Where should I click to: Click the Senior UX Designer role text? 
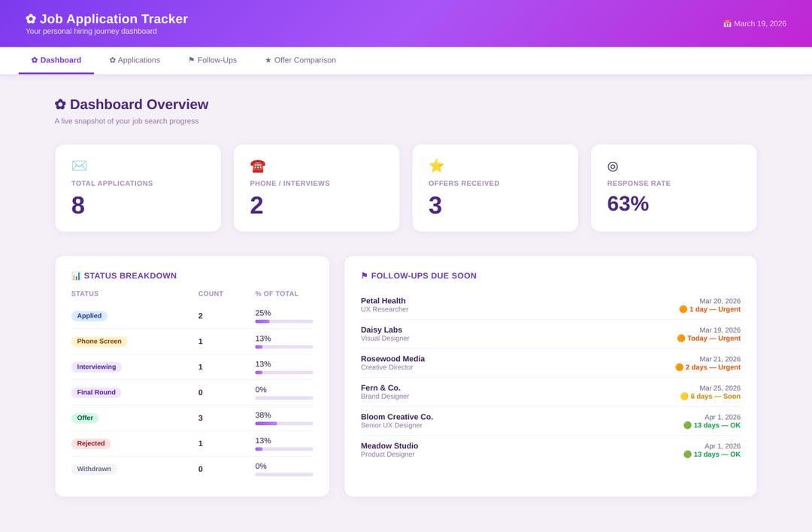click(392, 425)
